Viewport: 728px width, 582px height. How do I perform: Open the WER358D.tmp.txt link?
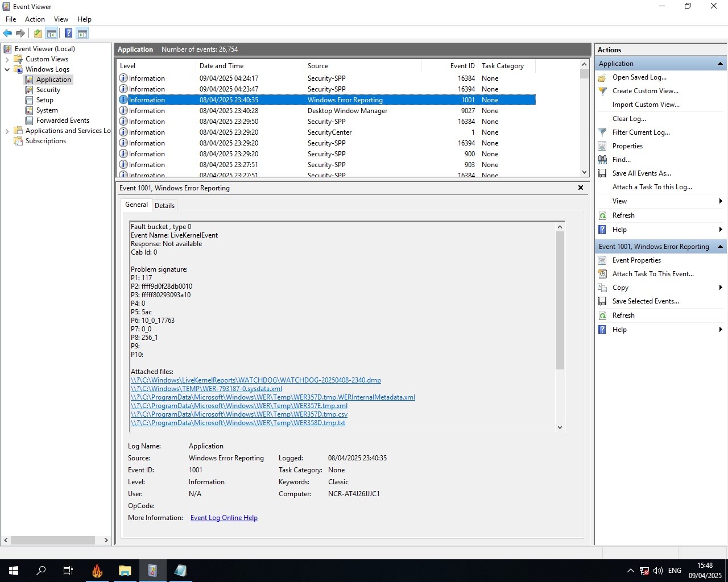(x=238, y=423)
